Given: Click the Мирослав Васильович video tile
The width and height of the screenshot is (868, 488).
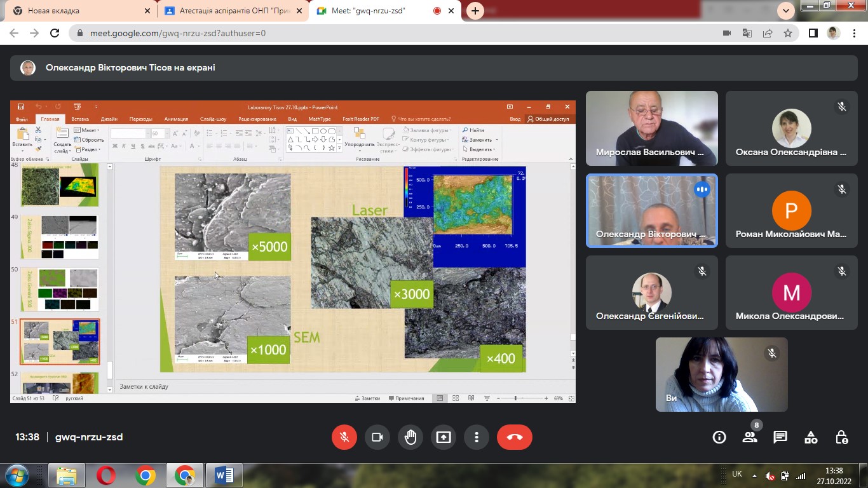Looking at the screenshot, I should (x=651, y=128).
